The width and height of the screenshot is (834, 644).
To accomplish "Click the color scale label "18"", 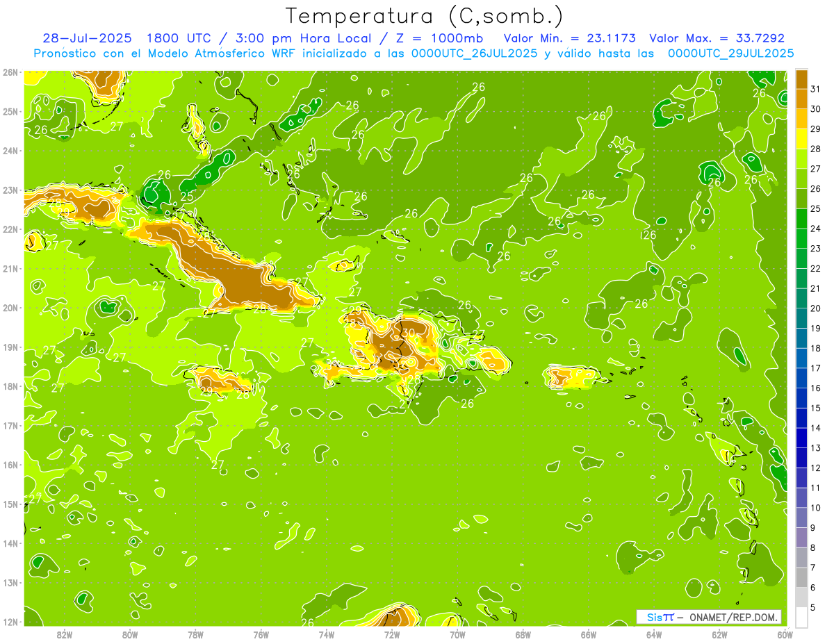I will coord(816,348).
